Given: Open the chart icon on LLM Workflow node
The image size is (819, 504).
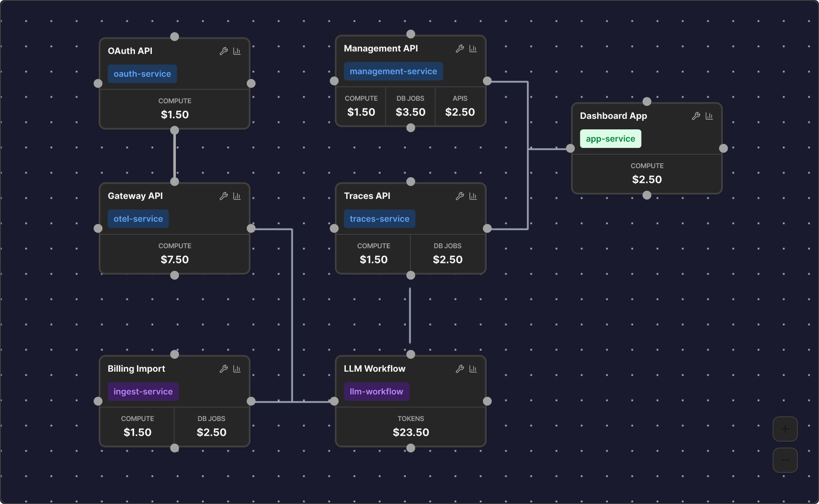Looking at the screenshot, I should [473, 369].
